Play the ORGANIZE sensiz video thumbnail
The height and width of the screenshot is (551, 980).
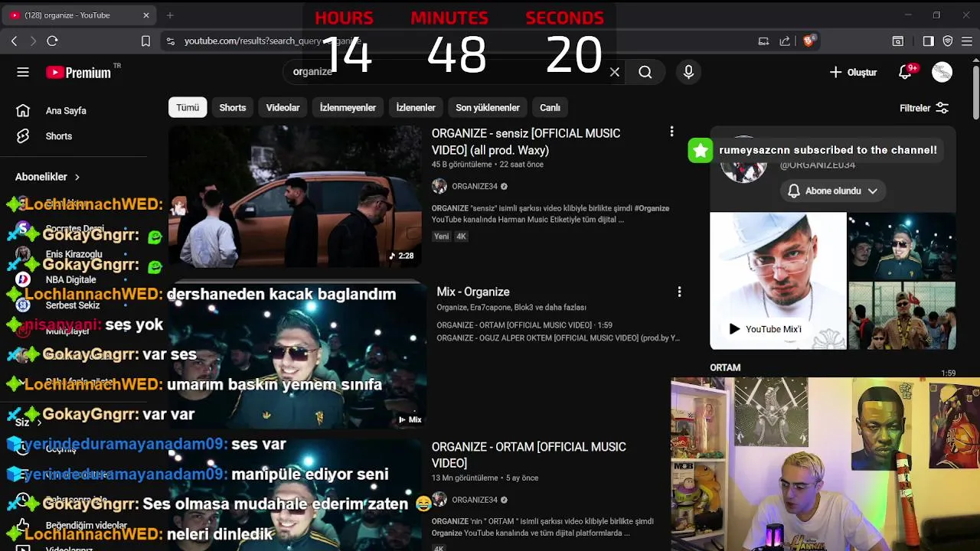point(295,197)
